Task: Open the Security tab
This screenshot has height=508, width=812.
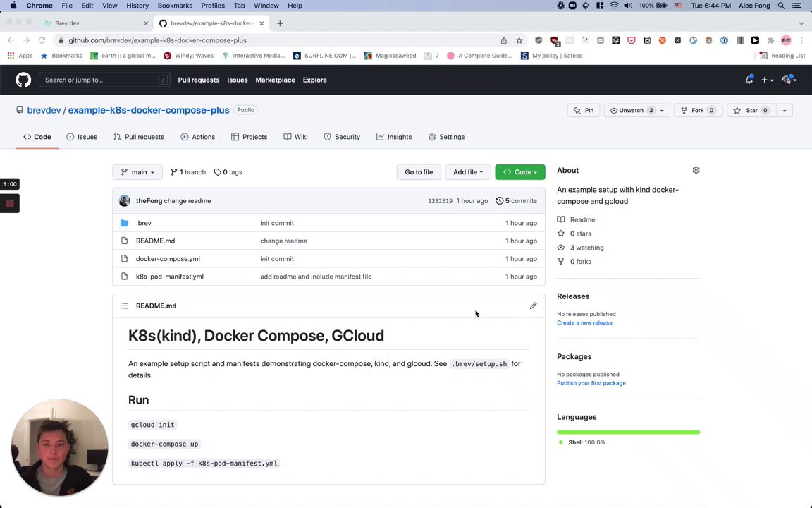Action: (342, 137)
